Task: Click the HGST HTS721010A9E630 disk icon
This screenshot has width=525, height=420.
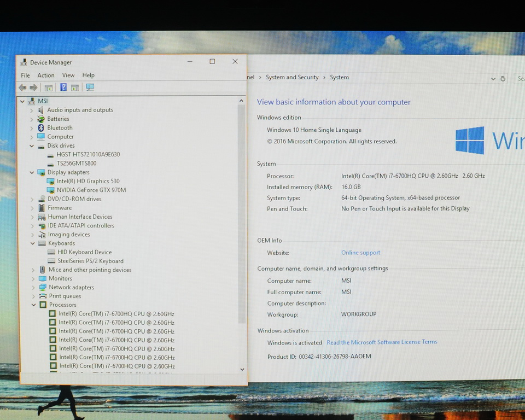Action: click(x=50, y=155)
